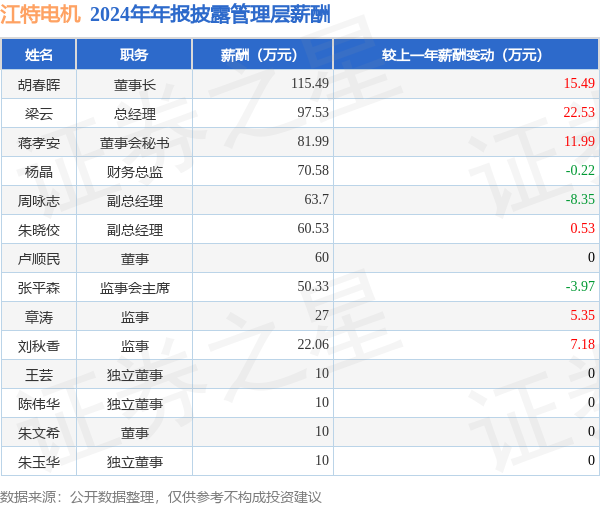Click the name cell 张平森

point(39,288)
